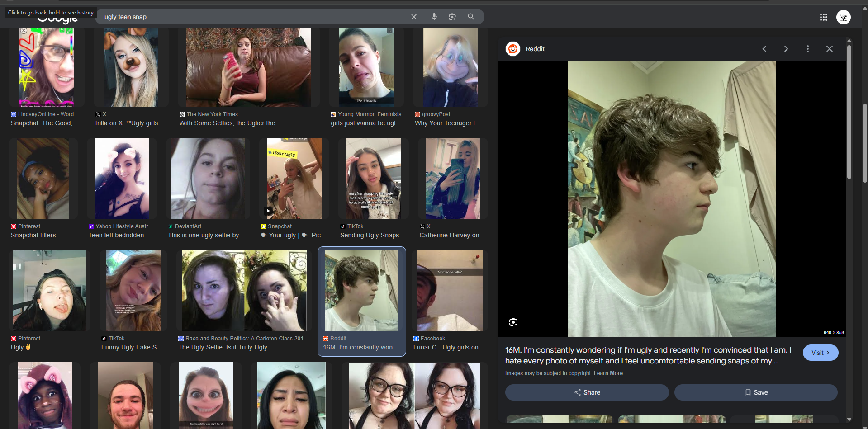
Task: Click 'Teen left bedridden' result title
Action: (x=120, y=235)
